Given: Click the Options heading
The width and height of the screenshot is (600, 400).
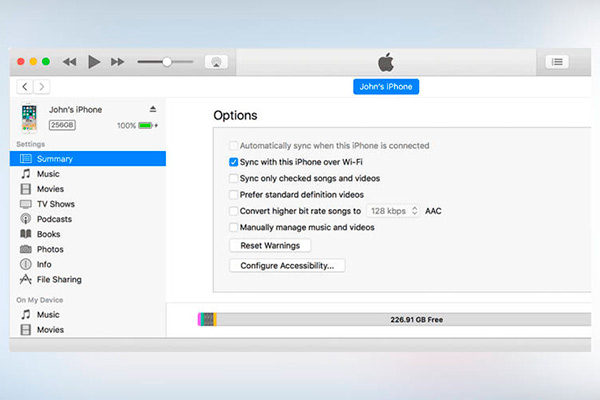Looking at the screenshot, I should point(235,115).
